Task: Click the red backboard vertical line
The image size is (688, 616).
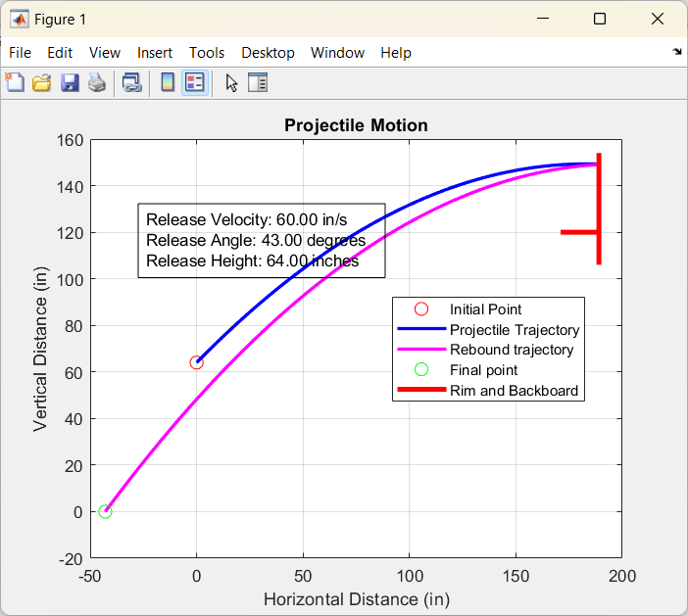Action: click(x=599, y=209)
